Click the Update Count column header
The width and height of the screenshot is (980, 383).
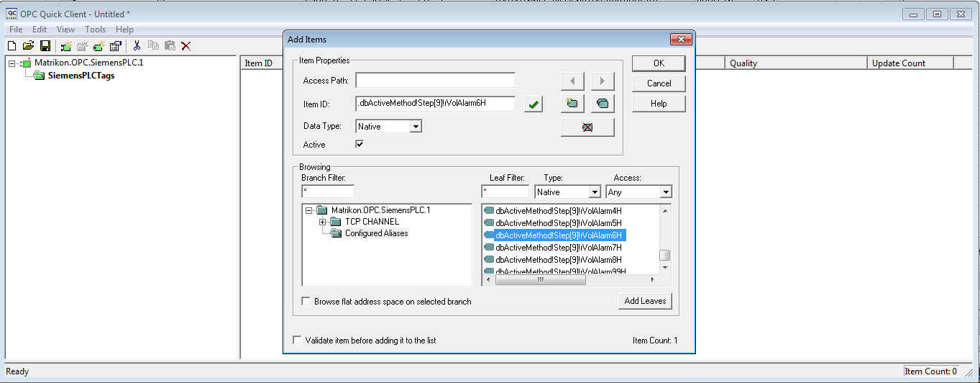tap(910, 63)
